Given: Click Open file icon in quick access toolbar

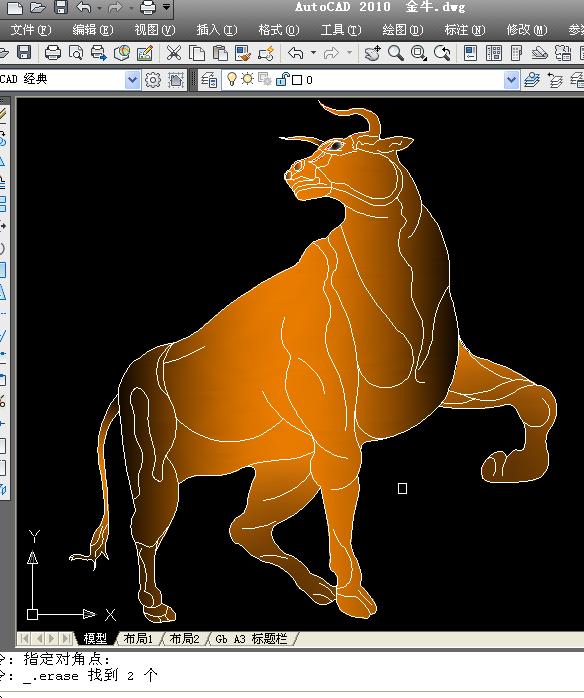Looking at the screenshot, I should 38,8.
